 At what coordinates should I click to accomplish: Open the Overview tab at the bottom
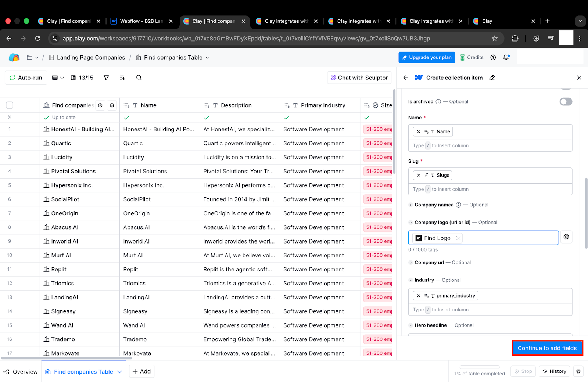21,372
